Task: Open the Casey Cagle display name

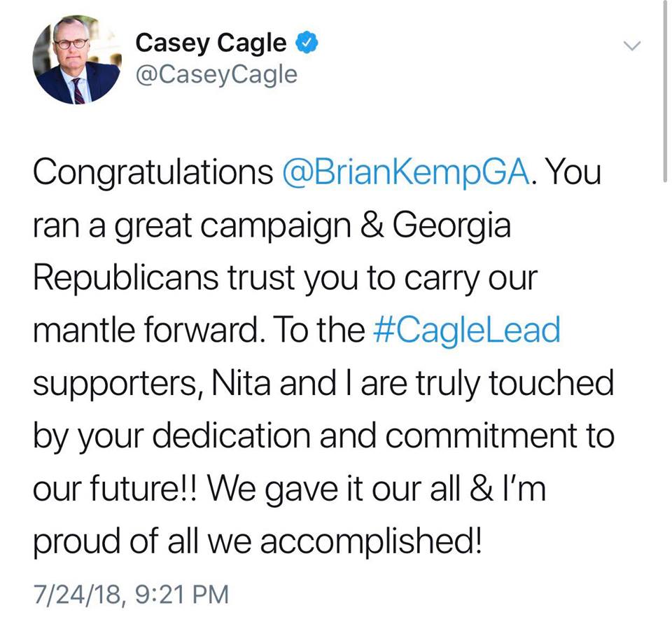Action: tap(211, 43)
